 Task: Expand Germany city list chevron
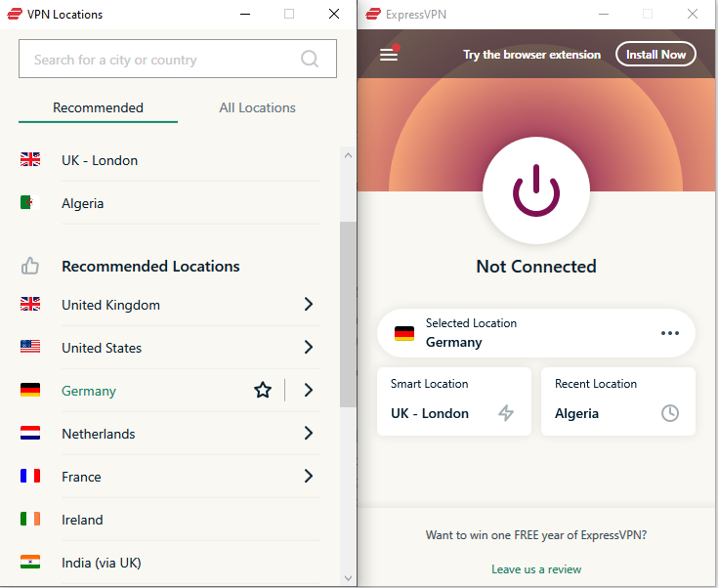[x=309, y=390]
